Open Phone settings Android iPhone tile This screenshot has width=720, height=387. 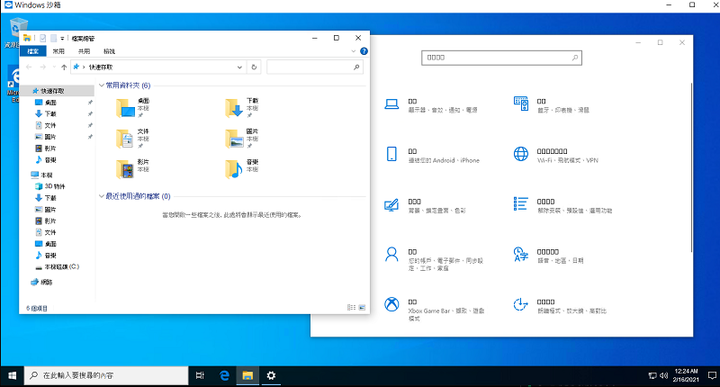pyautogui.click(x=433, y=155)
